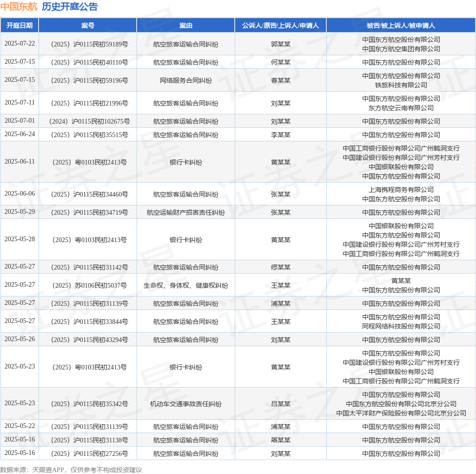Click defendant 中国太平洋财产保险股份有限公司北京分公司
Viewport: 476px width, 474px height.
coord(401,413)
